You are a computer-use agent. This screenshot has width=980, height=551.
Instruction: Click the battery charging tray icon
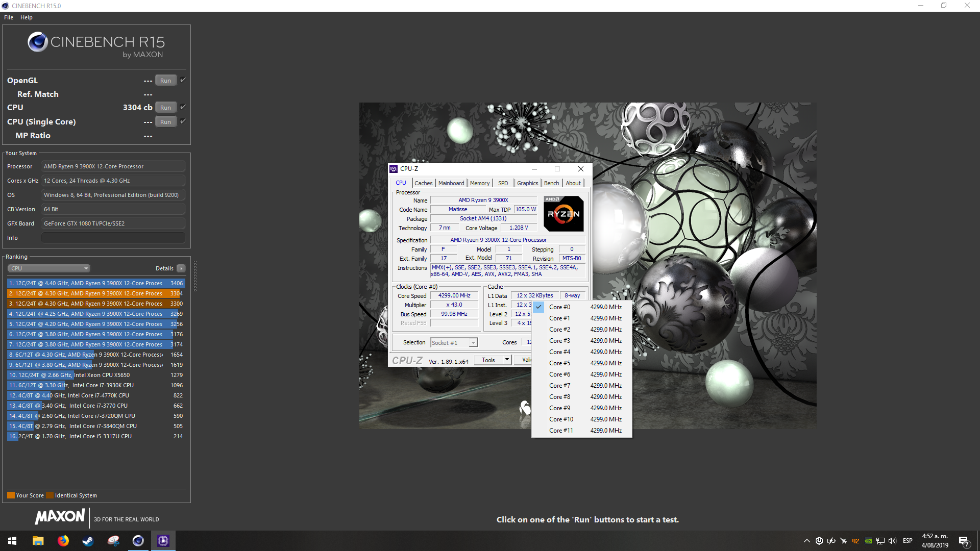click(x=831, y=541)
